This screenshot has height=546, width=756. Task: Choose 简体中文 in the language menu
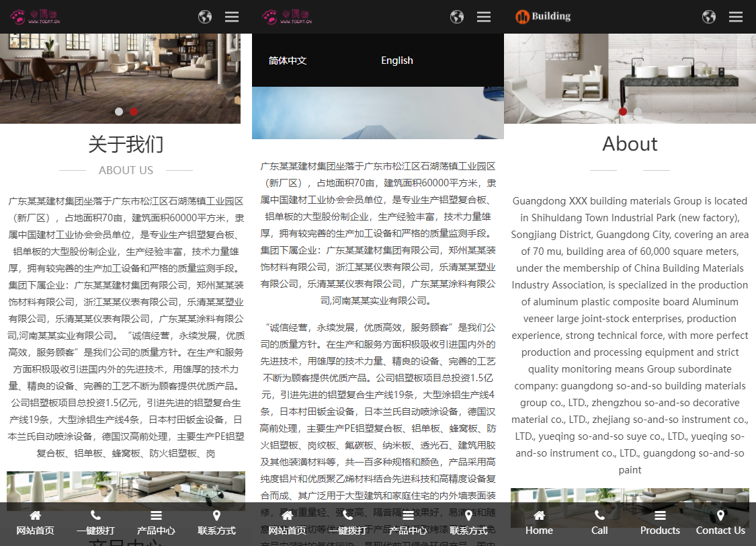288,61
